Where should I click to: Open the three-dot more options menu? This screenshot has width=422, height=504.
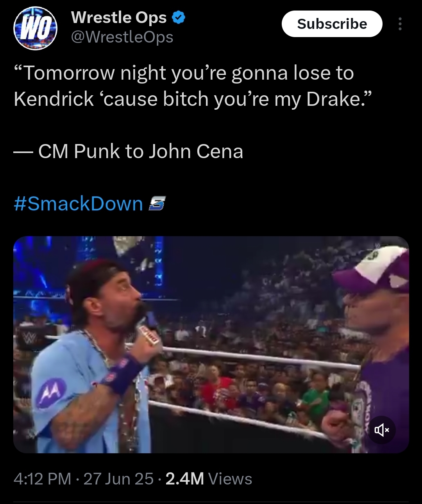400,24
